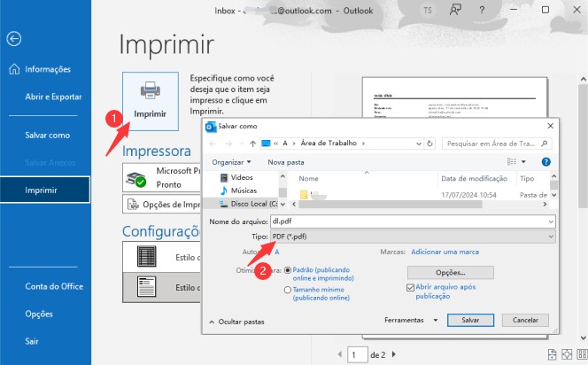Collapse folders with Ocultar pastas
This screenshot has height=365, width=588.
coord(237,322)
